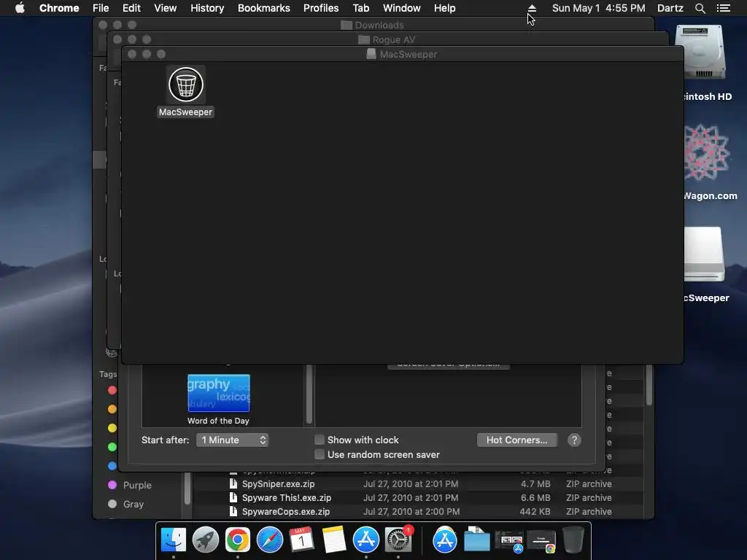This screenshot has height=560, width=747.
Task: Open Calendar from the Dock
Action: click(301, 540)
